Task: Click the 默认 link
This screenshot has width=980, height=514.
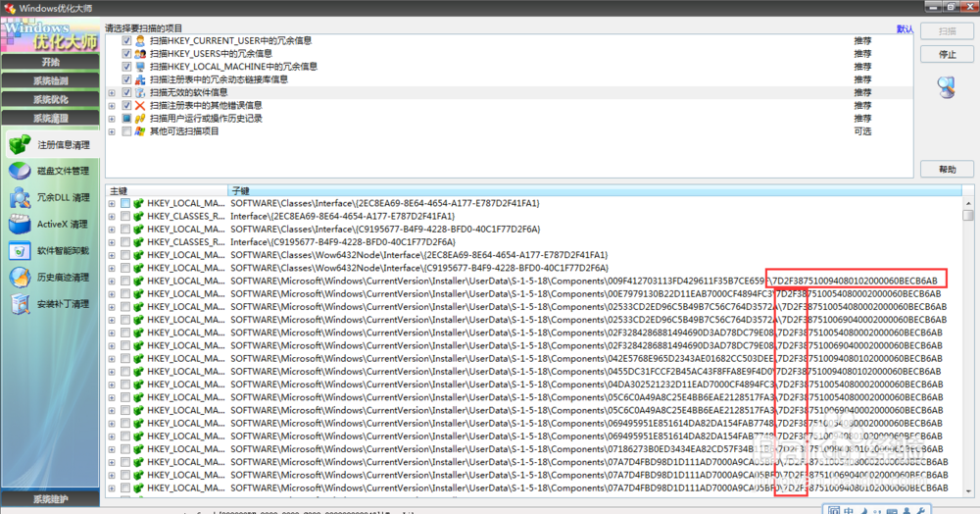Action: tap(905, 28)
